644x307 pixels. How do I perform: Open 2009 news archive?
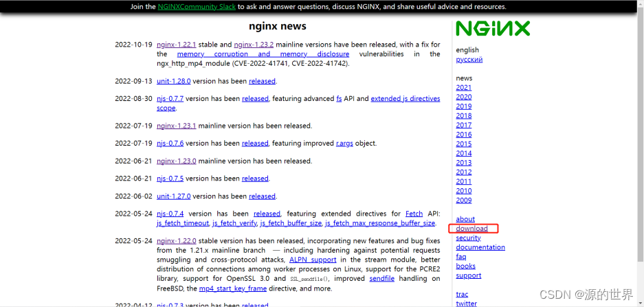tap(464, 201)
